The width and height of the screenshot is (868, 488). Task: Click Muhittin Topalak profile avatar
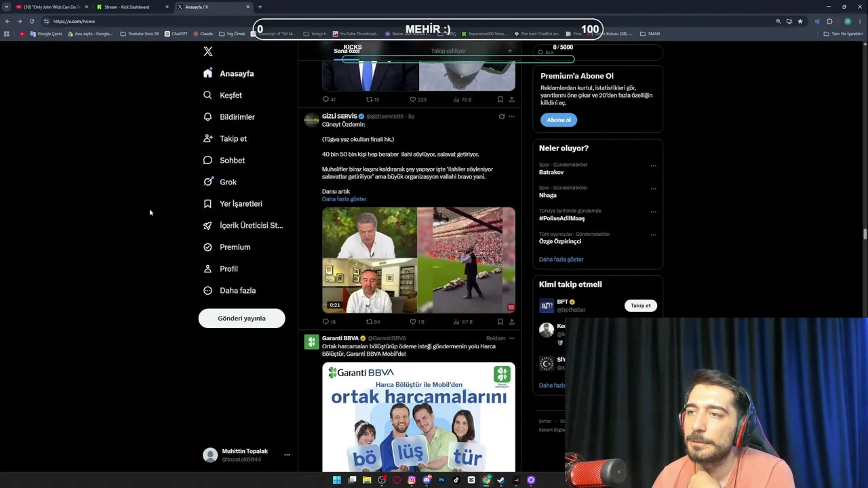(210, 455)
